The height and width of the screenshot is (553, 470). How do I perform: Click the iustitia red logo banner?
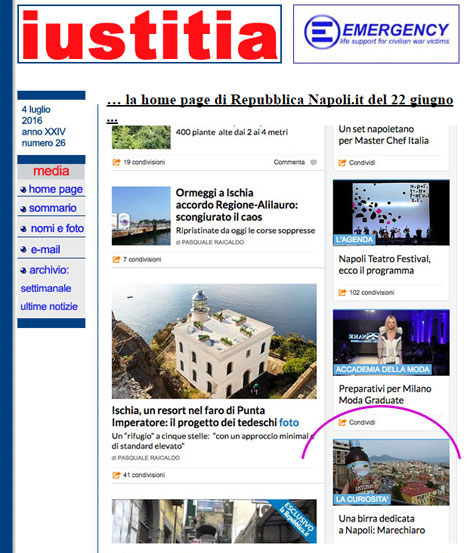(x=149, y=34)
